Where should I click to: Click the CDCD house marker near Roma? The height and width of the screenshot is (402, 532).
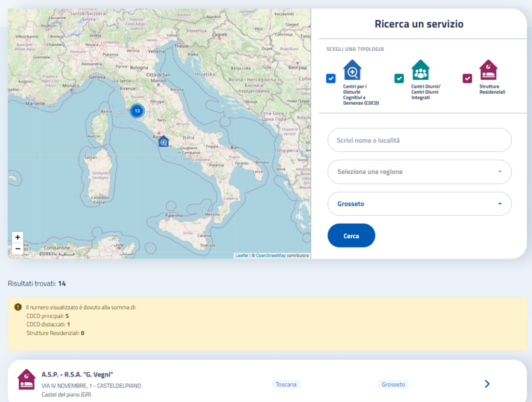pos(164,141)
